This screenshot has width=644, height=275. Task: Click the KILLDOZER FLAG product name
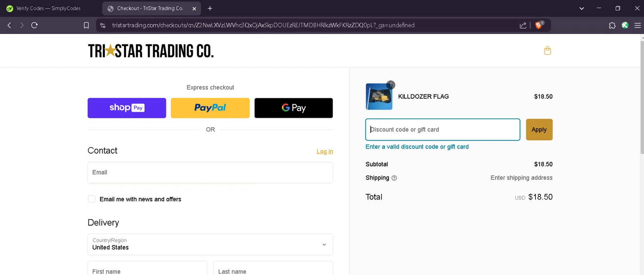pos(423,97)
